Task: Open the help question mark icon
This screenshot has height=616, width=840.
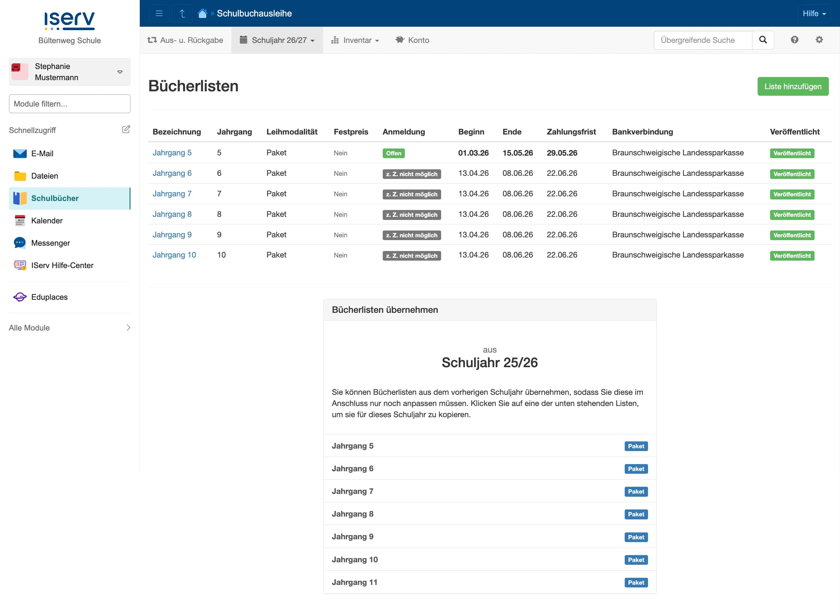Action: [x=794, y=40]
